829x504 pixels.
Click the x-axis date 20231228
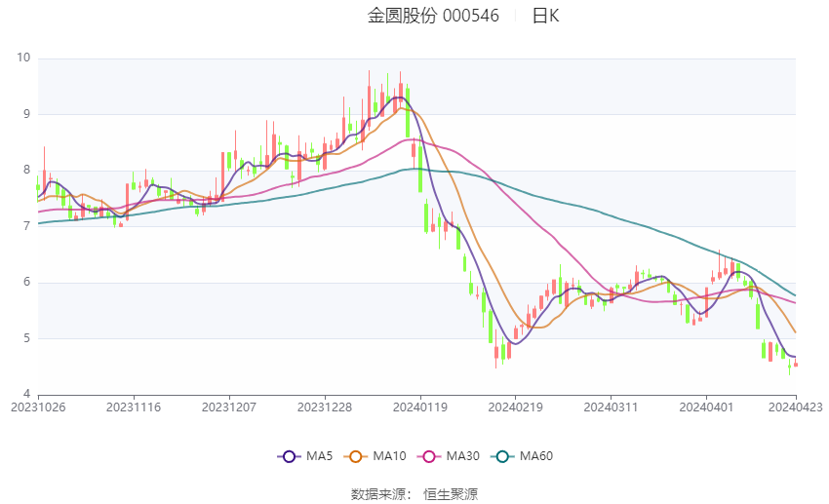[325, 407]
